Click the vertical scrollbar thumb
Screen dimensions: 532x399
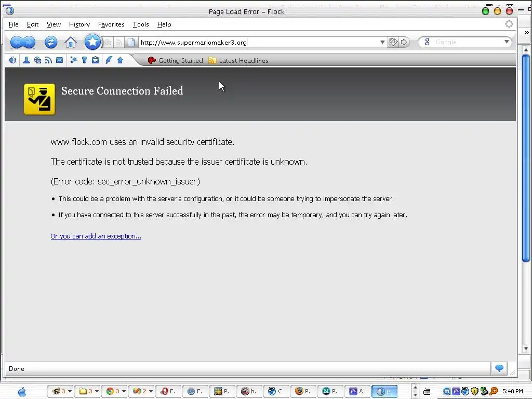point(526,158)
